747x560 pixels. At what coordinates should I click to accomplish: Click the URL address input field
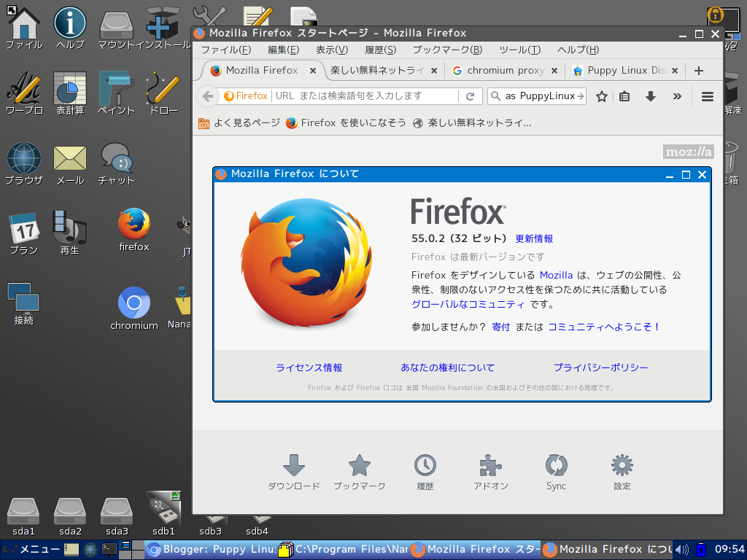pos(366,96)
